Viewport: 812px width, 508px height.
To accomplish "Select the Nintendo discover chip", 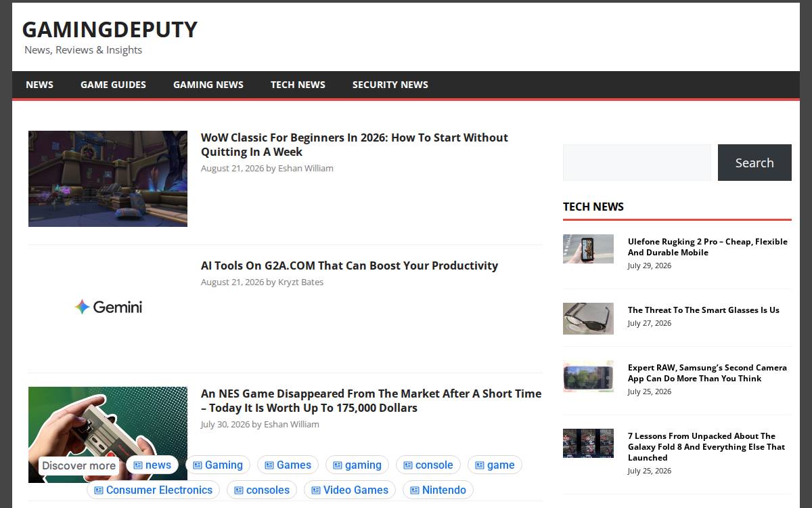I will [438, 490].
